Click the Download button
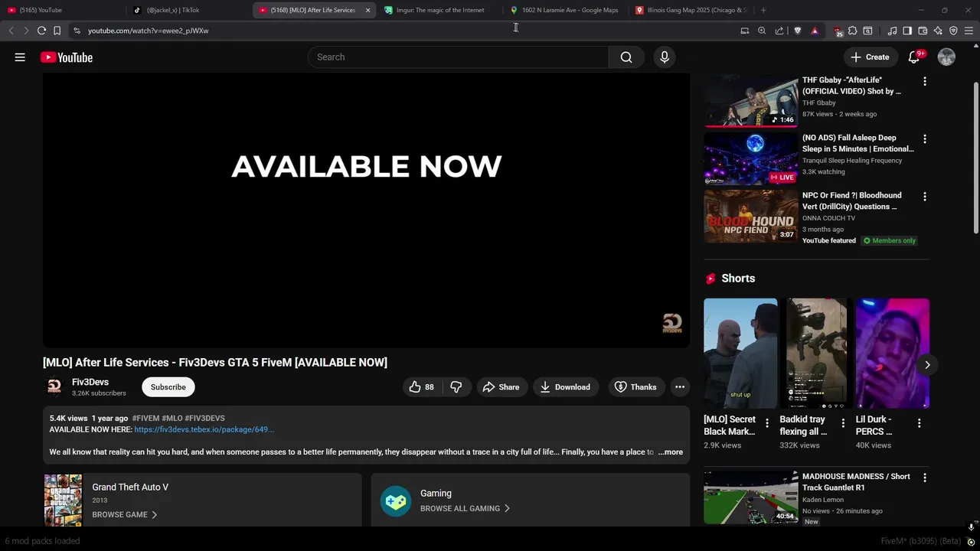 [565, 387]
